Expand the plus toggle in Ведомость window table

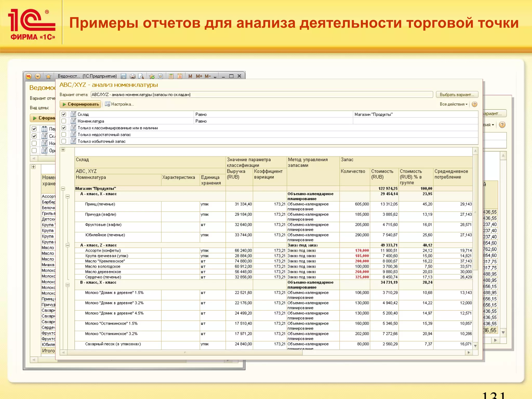pyautogui.click(x=34, y=167)
